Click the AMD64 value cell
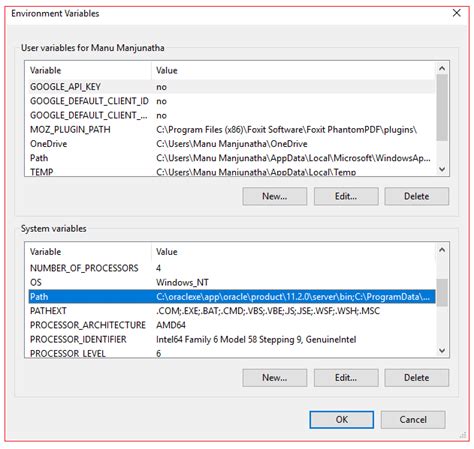The width and height of the screenshot is (474, 449). click(x=171, y=325)
